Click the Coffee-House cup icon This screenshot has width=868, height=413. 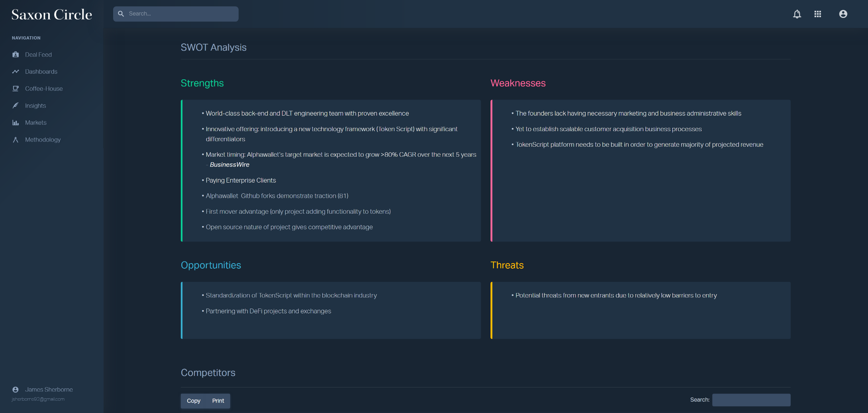coord(16,88)
